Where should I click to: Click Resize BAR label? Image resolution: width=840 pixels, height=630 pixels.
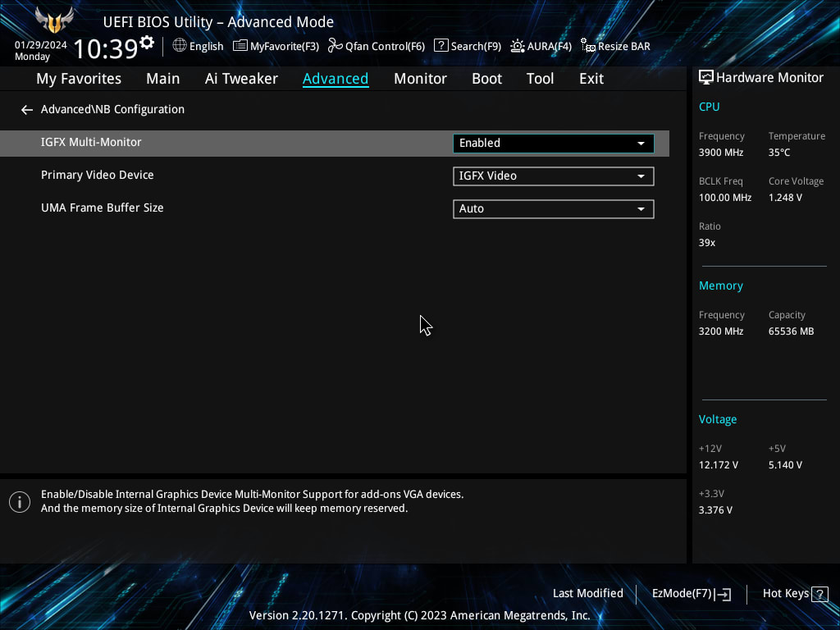pos(624,46)
